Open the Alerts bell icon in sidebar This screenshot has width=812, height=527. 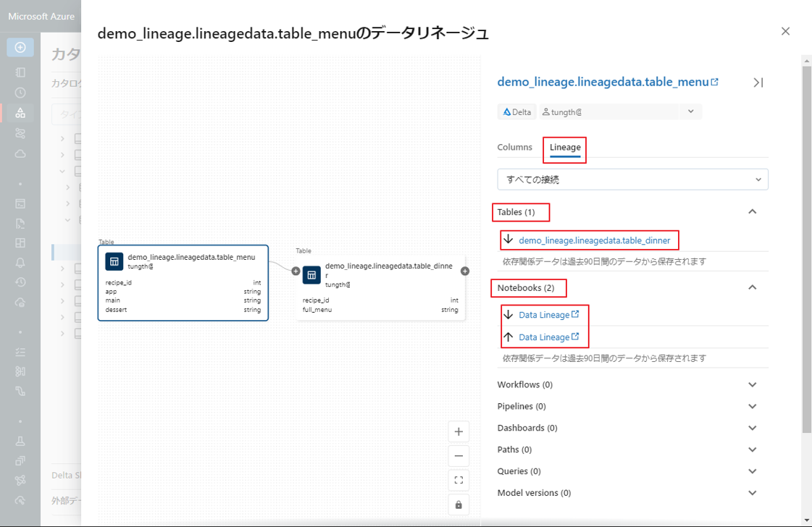[x=20, y=263]
